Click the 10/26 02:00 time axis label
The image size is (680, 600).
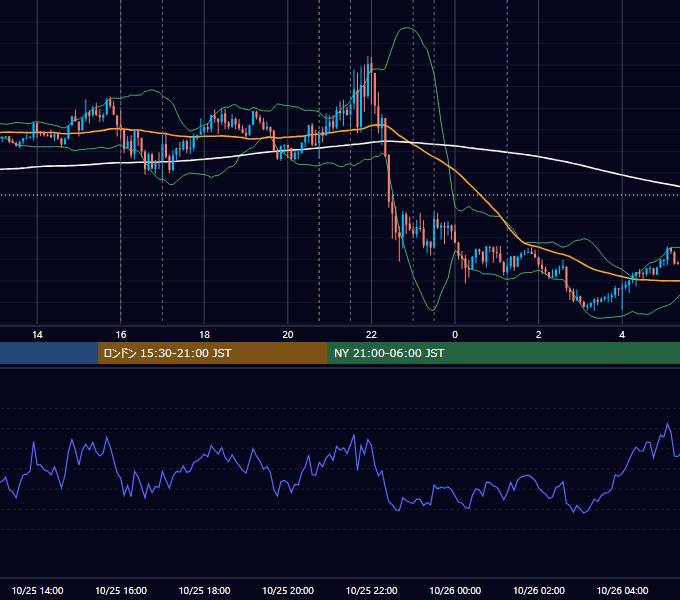click(x=539, y=590)
